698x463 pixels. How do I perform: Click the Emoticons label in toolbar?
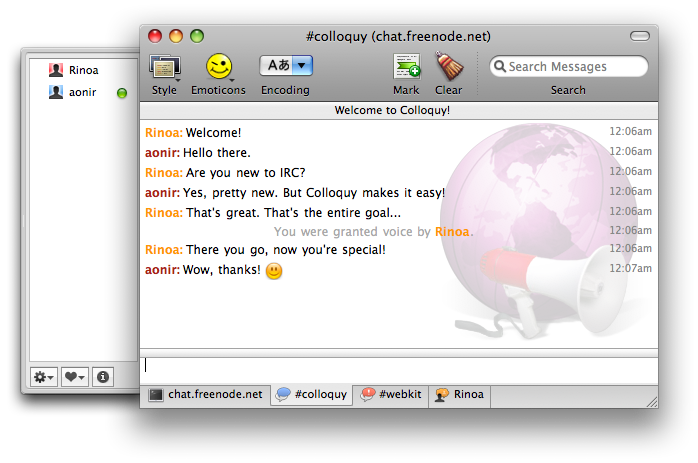point(218,90)
